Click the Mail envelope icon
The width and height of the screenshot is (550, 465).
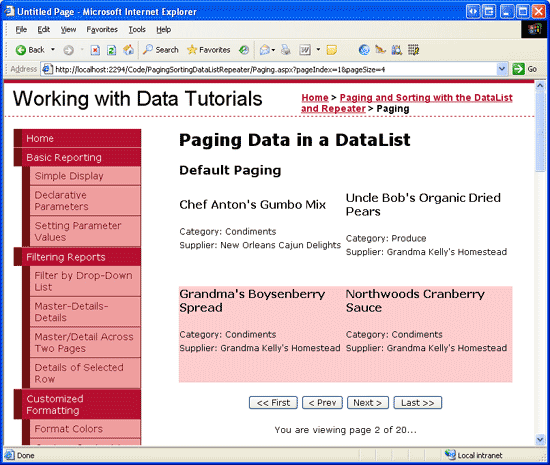(264, 50)
